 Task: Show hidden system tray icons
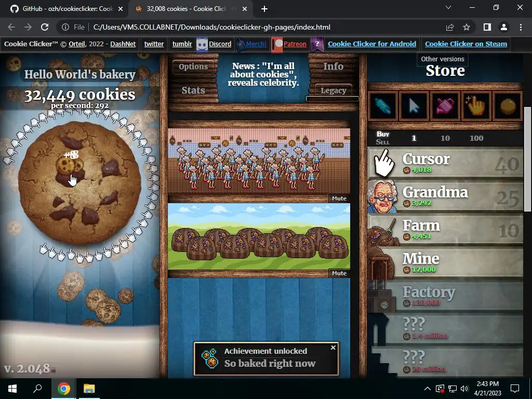[x=428, y=389]
